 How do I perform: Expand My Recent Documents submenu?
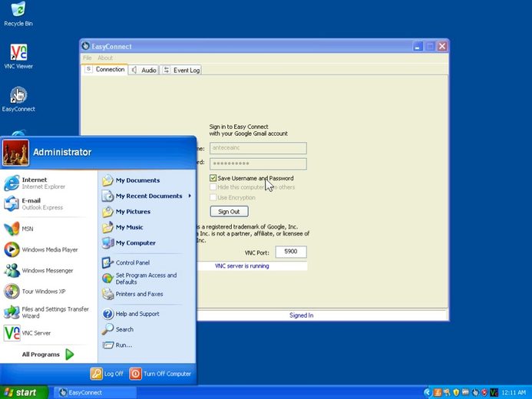[x=147, y=196]
